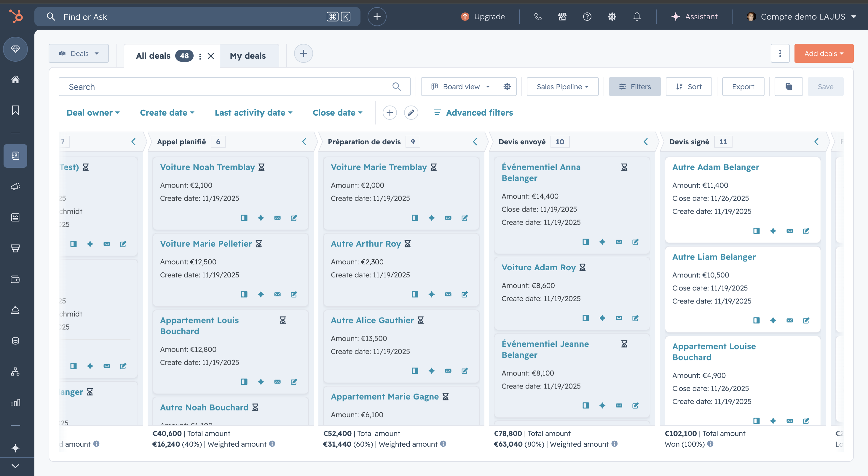
Task: Click the bookmarks icon in sidebar
Action: 15,110
